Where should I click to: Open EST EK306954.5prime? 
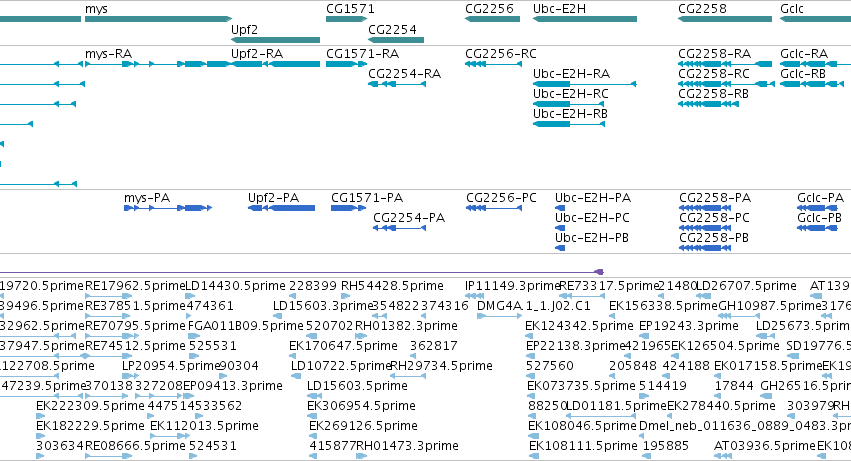pyautogui.click(x=361, y=406)
